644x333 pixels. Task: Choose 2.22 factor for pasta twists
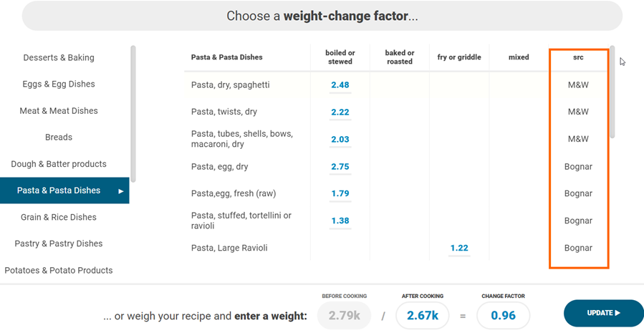coord(340,112)
